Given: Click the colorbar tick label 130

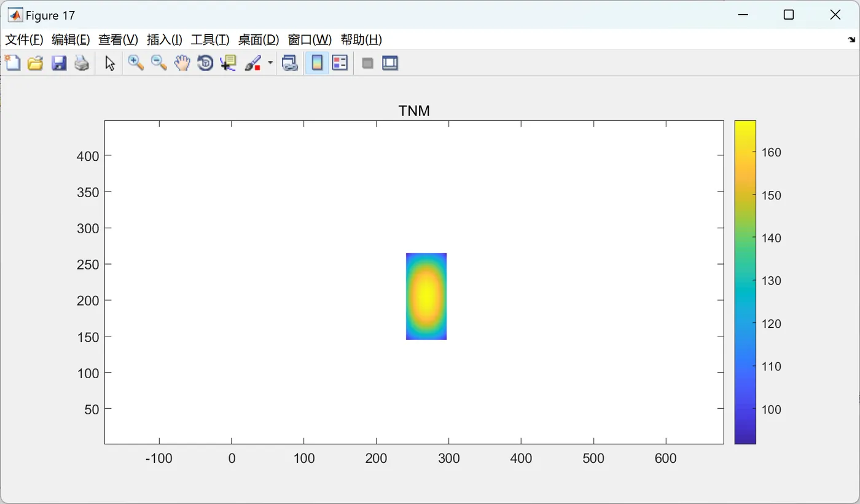Looking at the screenshot, I should (771, 281).
